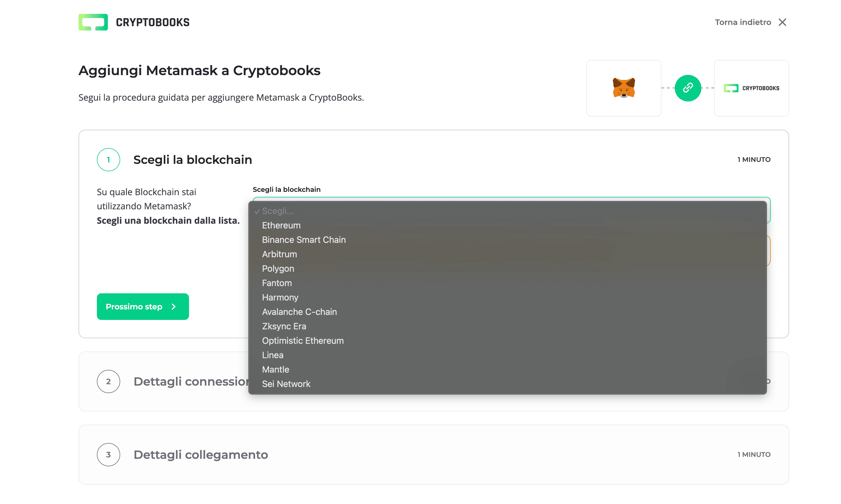Viewport: 841px width, 504px height.
Task: Click the green chain link icon
Action: 688,88
